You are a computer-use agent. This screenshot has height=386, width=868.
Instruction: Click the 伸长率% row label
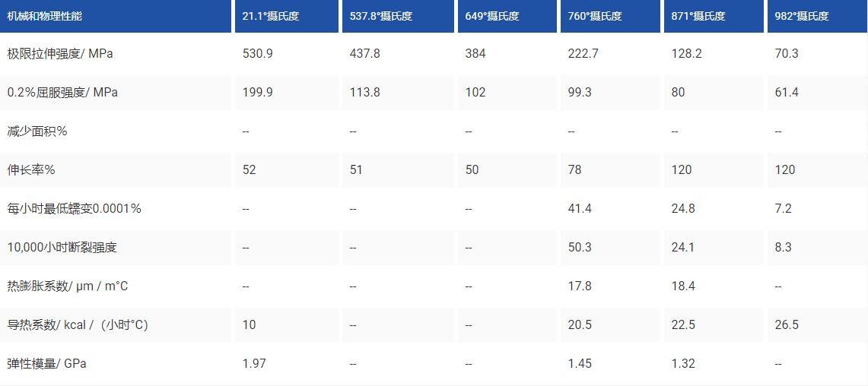(x=31, y=170)
